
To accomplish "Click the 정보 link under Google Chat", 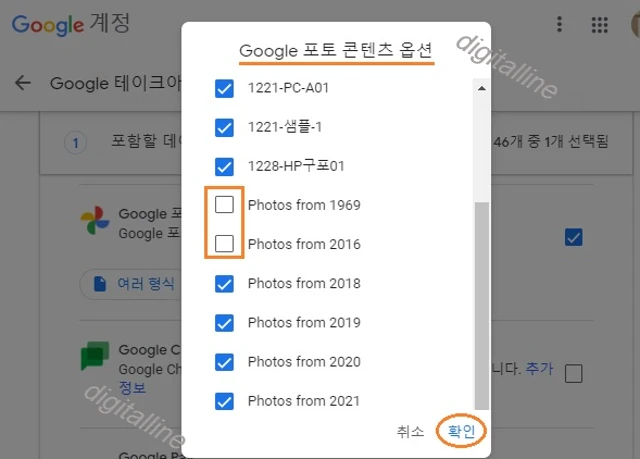I will point(132,387).
